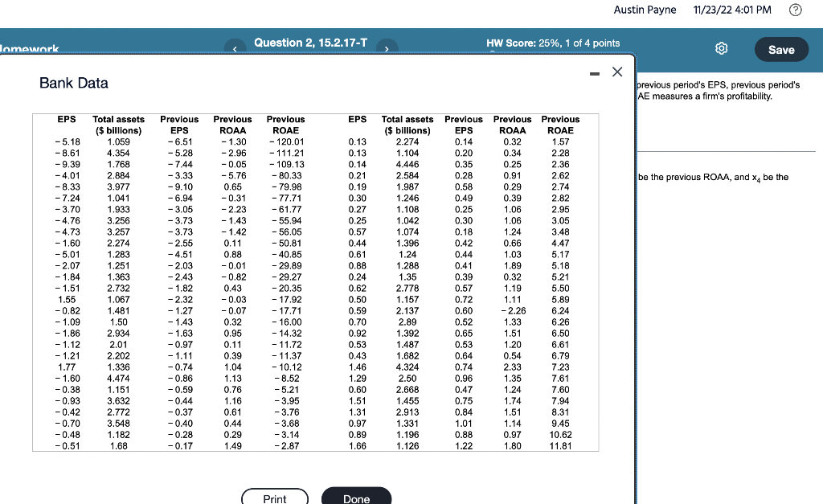Click the Previous EPS value 1.01
823x504 pixels.
(x=464, y=424)
